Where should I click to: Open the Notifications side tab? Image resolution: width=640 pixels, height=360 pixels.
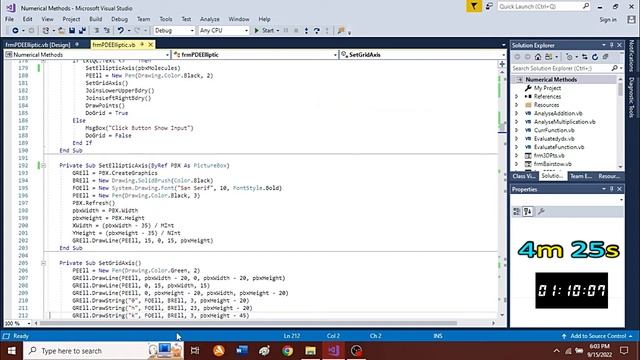(631, 56)
